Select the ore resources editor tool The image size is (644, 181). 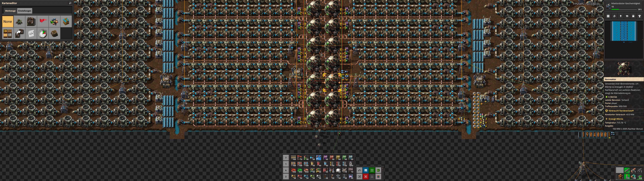(x=54, y=21)
